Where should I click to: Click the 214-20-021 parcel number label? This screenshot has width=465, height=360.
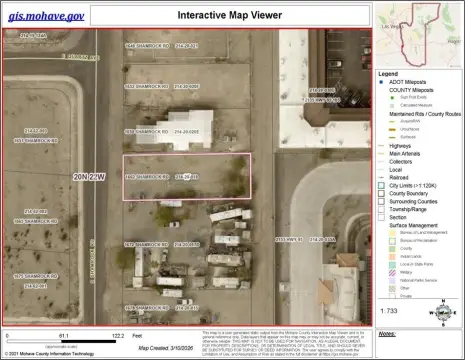(x=187, y=46)
